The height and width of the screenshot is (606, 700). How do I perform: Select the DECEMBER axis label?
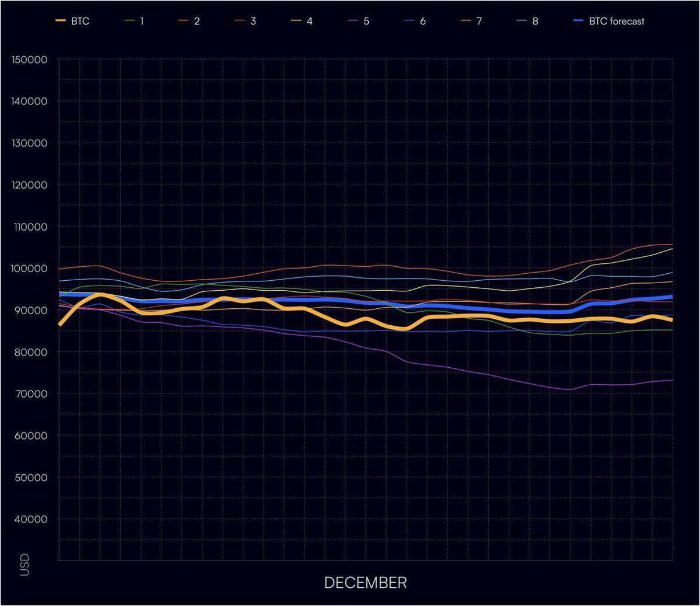366,582
